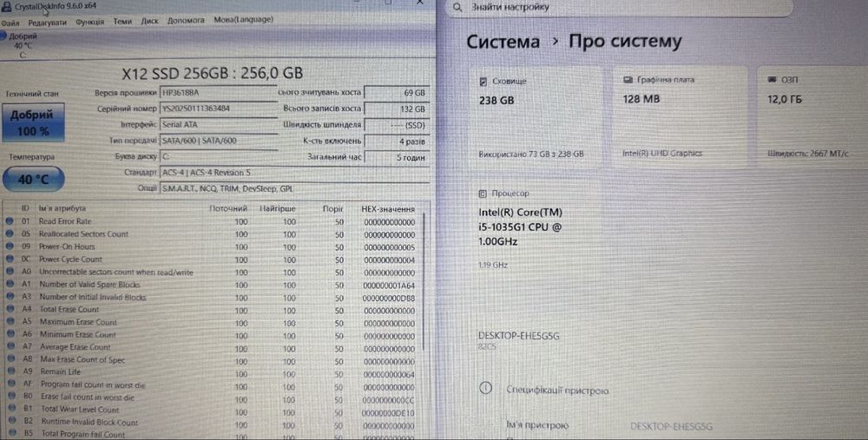Click the hex value 000000001A64
868x440 pixels.
(389, 286)
